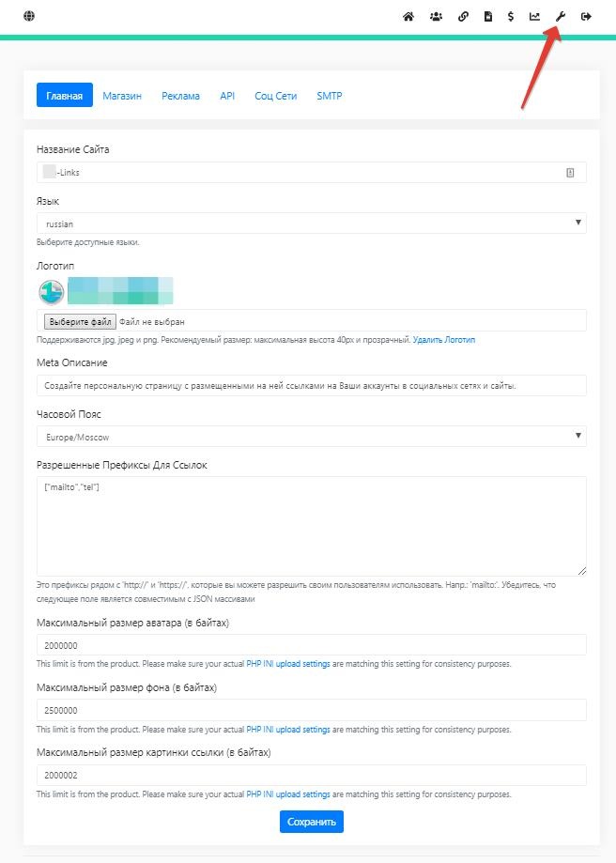Click the wrench settings icon

[x=561, y=16]
